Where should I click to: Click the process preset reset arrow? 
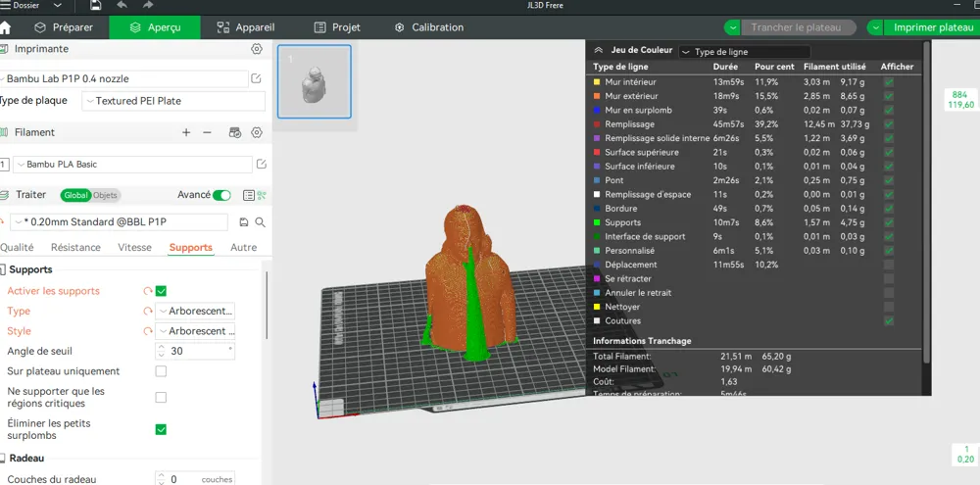coord(2,221)
